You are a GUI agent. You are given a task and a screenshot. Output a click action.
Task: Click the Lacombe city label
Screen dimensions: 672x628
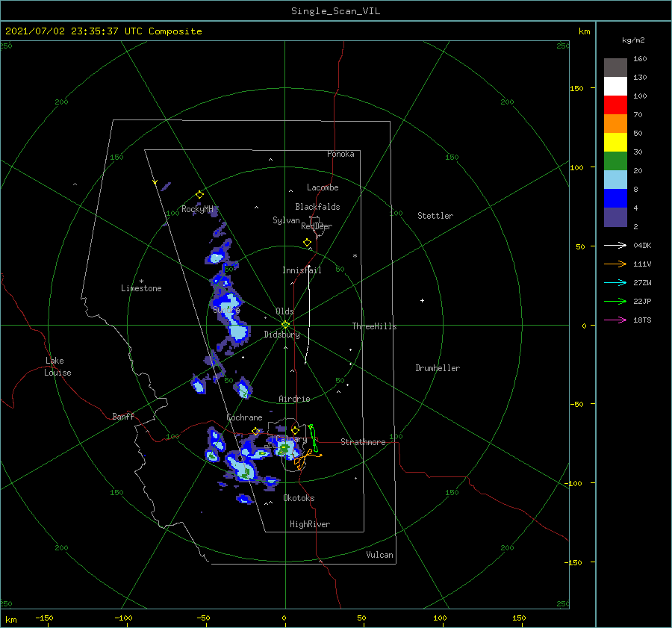323,187
